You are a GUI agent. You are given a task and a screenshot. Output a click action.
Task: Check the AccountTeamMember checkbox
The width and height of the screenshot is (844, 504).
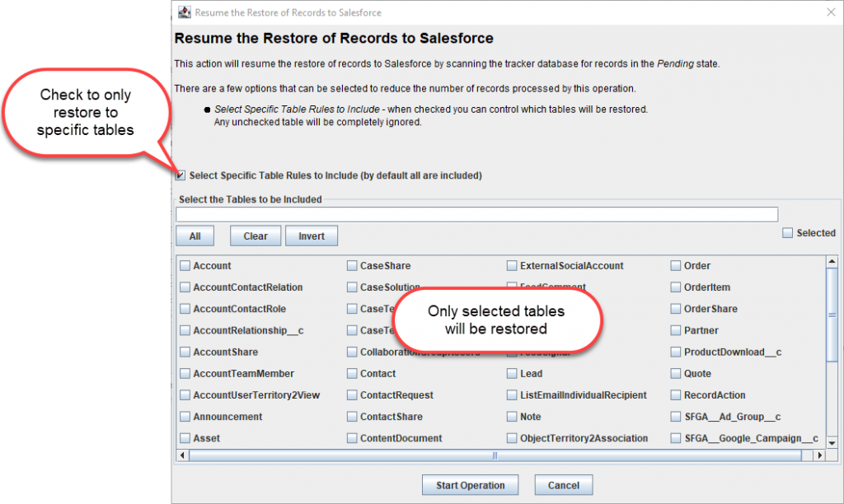tap(185, 373)
